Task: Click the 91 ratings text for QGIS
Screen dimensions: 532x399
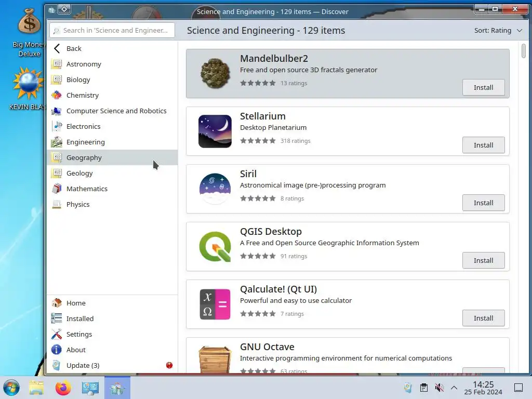Action: coord(294,256)
